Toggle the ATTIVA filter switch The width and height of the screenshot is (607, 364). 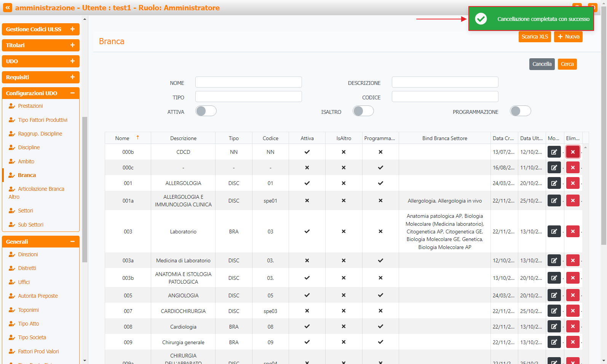206,111
